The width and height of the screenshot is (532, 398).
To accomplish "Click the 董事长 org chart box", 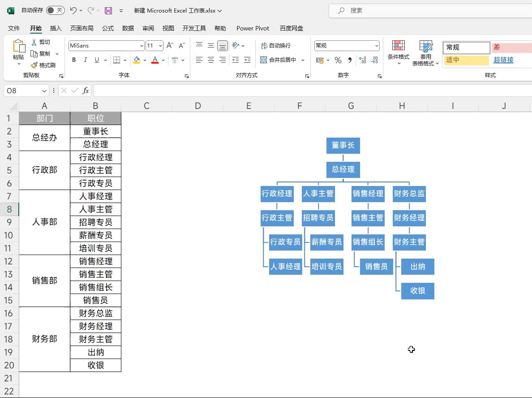I will pyautogui.click(x=343, y=145).
